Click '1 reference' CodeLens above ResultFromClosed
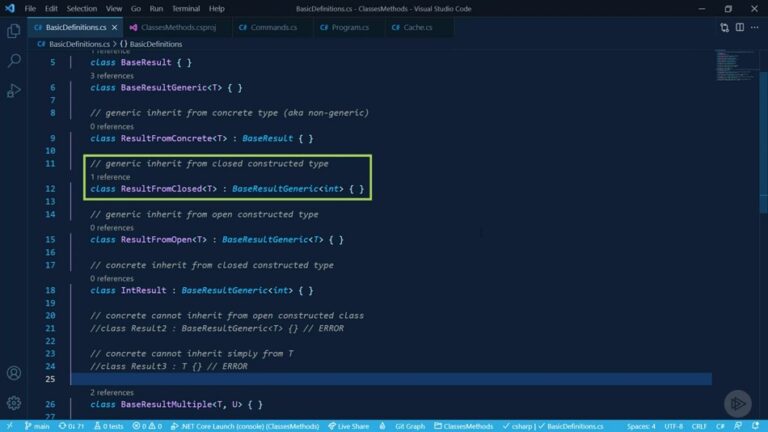The image size is (768, 432). [x=110, y=176]
